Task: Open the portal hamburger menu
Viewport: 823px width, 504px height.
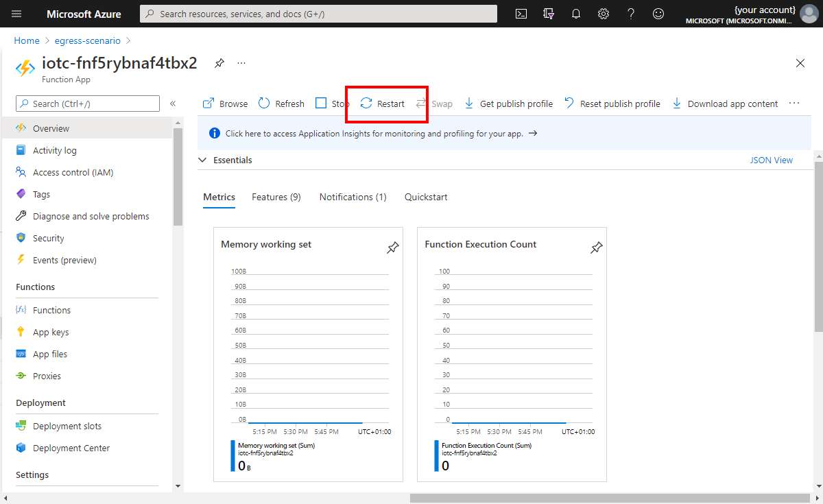Action: (x=17, y=14)
